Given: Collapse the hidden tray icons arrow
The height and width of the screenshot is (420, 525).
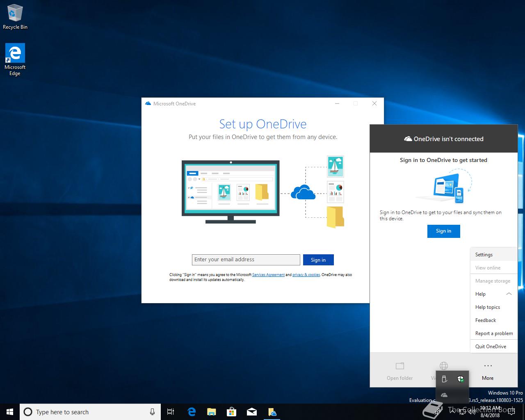Looking at the screenshot, I should [x=452, y=412].
